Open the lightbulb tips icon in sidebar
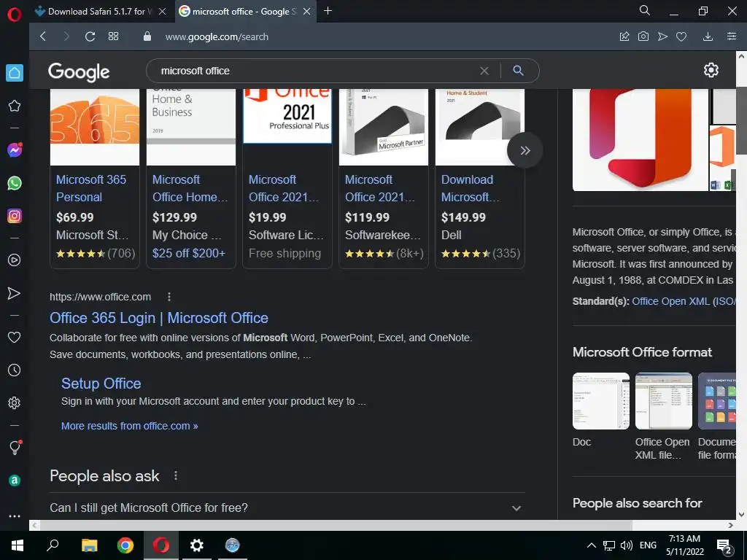Image resolution: width=747 pixels, height=560 pixels. coord(15,447)
